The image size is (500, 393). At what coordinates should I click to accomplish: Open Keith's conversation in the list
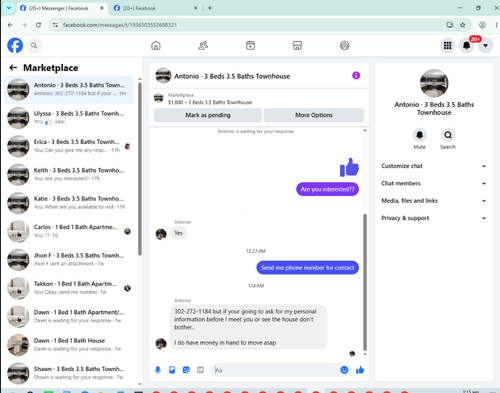coord(69,174)
